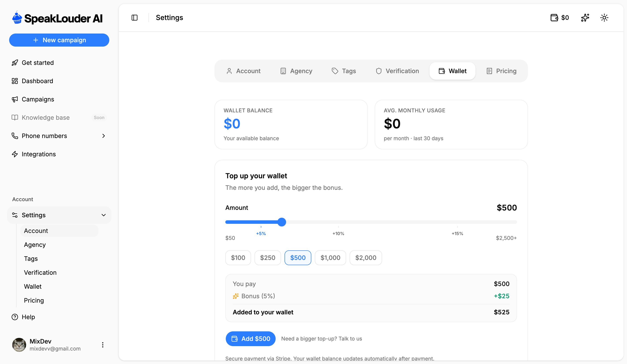Select Agency under Settings in sidebar
Image resolution: width=627 pixels, height=364 pixels.
pos(59,244)
